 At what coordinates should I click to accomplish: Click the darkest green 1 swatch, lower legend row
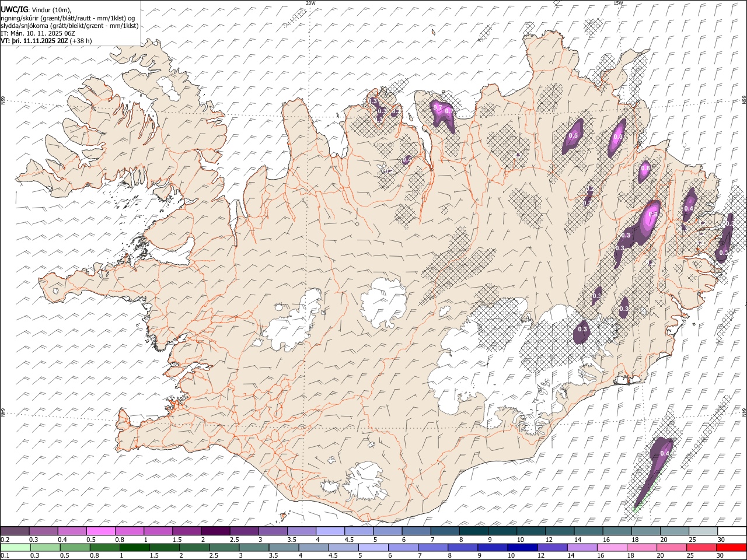tap(134, 547)
